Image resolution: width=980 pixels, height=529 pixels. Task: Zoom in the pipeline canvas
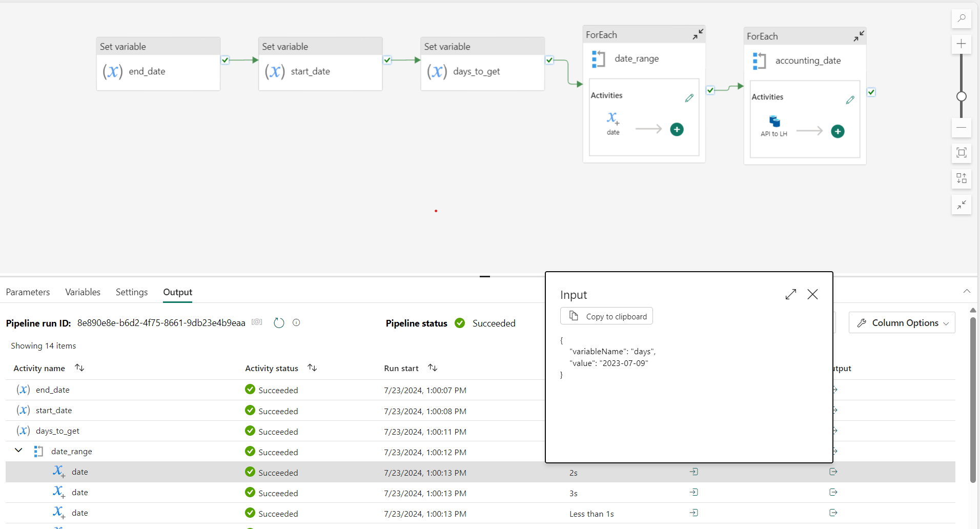click(x=962, y=44)
